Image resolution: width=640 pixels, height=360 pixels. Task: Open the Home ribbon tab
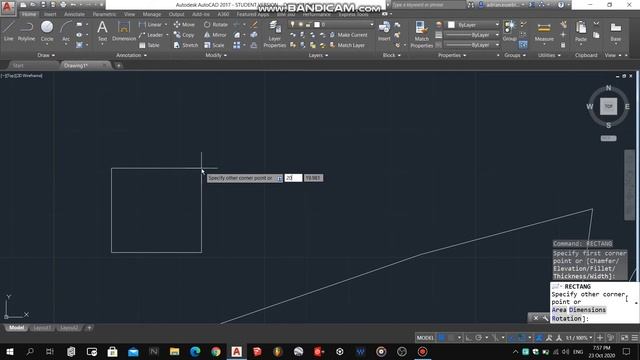coord(29,14)
